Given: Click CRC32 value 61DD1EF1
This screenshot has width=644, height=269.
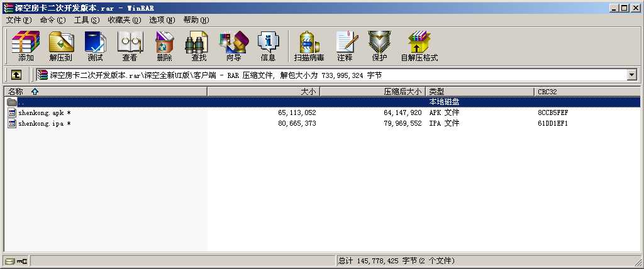Looking at the screenshot, I should pyautogui.click(x=553, y=123).
